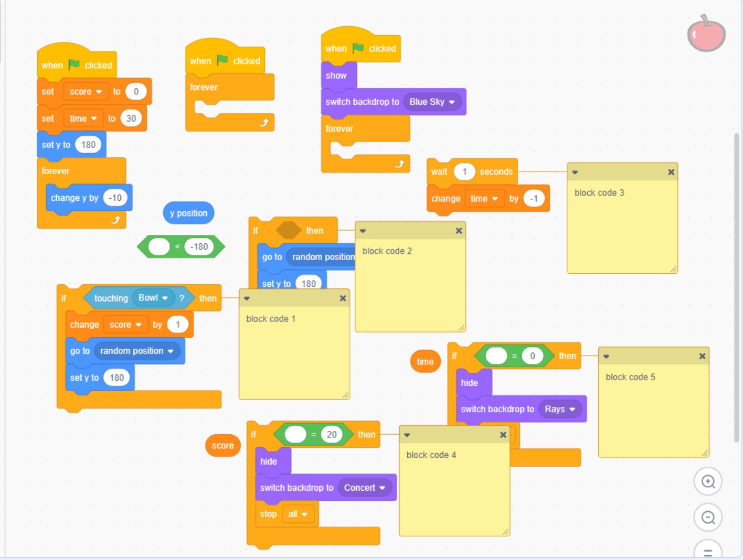Click the orange score variable reporter
The height and width of the screenshot is (560, 743).
(x=222, y=446)
